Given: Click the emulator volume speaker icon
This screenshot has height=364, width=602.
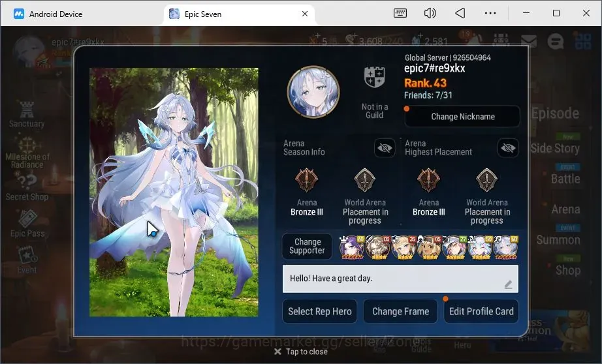Looking at the screenshot, I should click(x=430, y=14).
